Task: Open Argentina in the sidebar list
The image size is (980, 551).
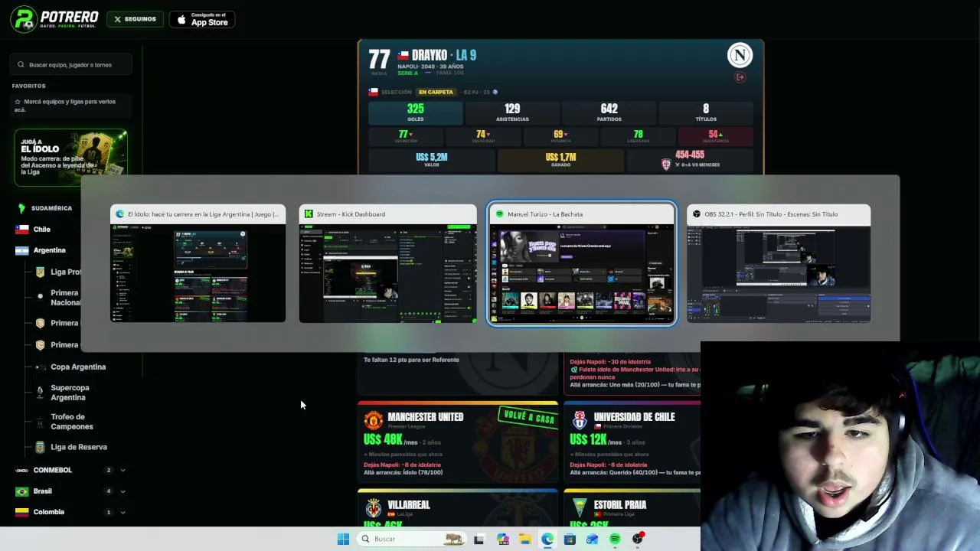Action: click(x=50, y=250)
